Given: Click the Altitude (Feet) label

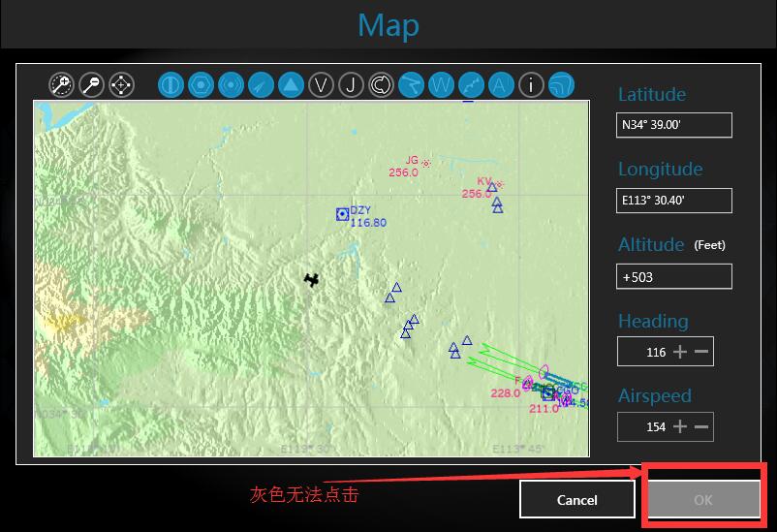Looking at the screenshot, I should pyautogui.click(x=671, y=244).
